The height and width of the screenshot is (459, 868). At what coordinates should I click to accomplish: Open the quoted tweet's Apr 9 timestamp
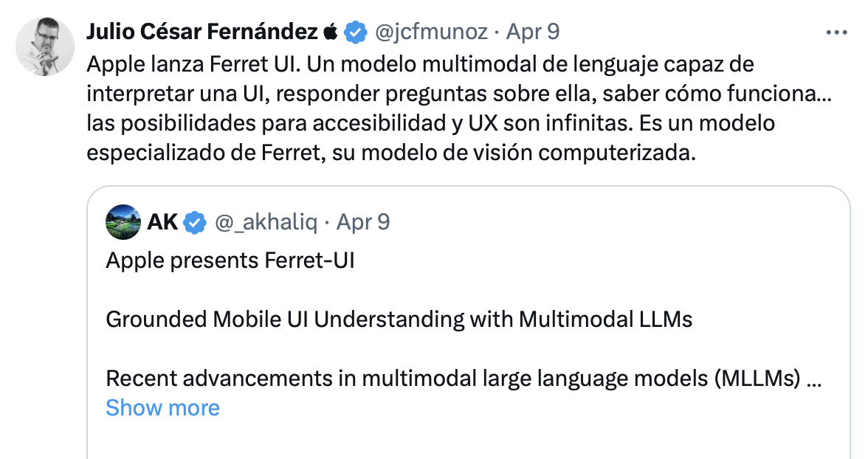[x=363, y=222]
